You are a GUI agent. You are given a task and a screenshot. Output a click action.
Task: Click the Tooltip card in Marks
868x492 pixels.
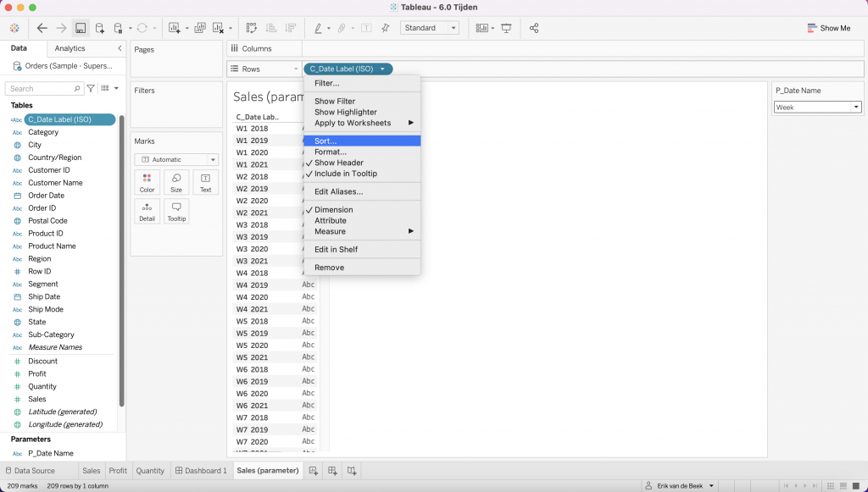[176, 211]
